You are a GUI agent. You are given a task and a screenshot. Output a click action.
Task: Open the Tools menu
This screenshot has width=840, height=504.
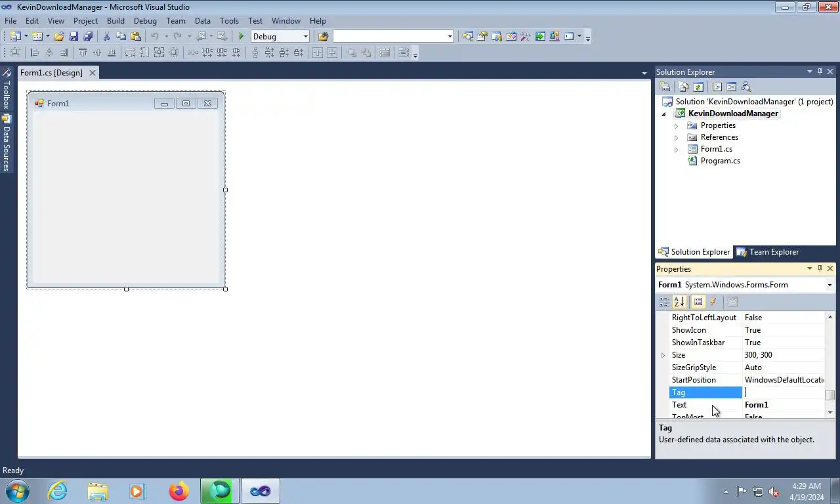(x=229, y=20)
